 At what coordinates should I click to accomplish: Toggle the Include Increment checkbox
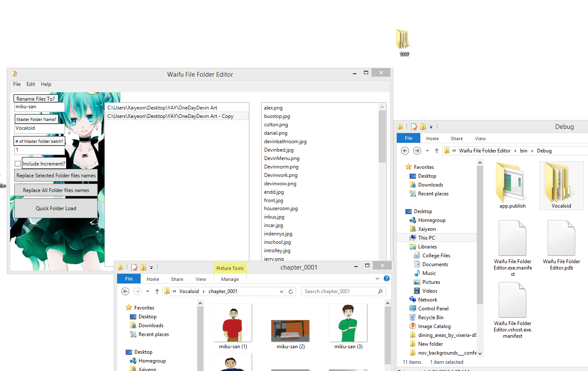pos(18,163)
